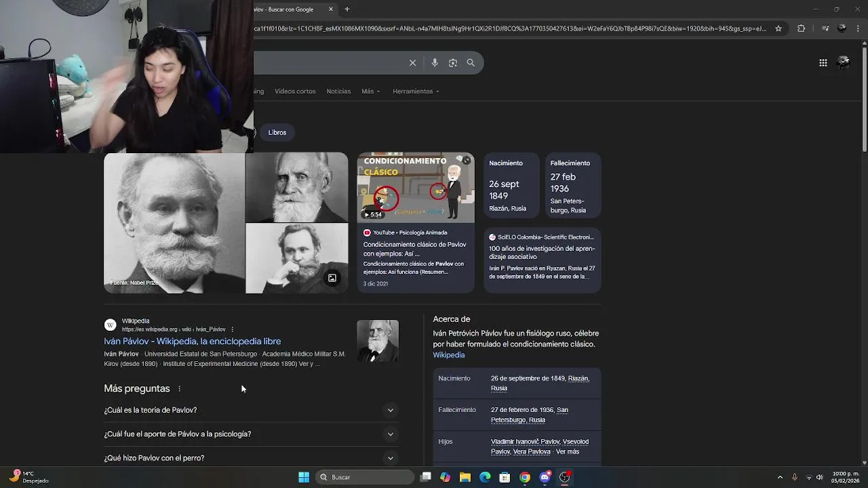Open the Vera Pavlova link
The width and height of the screenshot is (868, 488).
531,451
